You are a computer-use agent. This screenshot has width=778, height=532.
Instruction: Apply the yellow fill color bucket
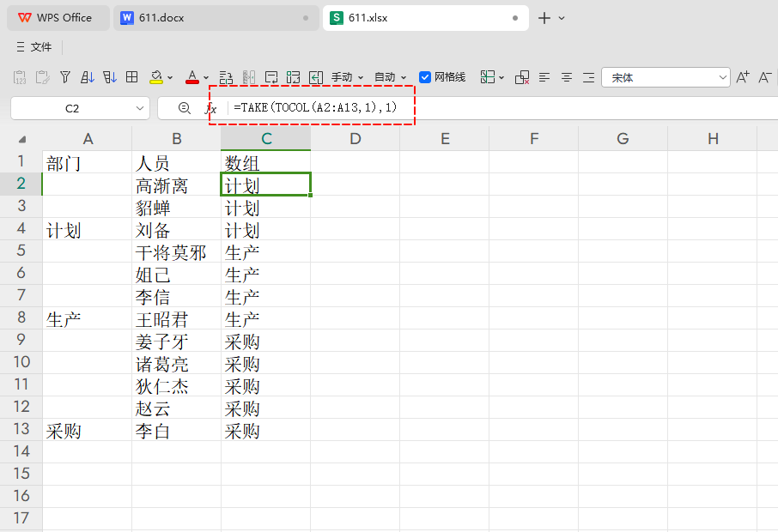point(156,77)
